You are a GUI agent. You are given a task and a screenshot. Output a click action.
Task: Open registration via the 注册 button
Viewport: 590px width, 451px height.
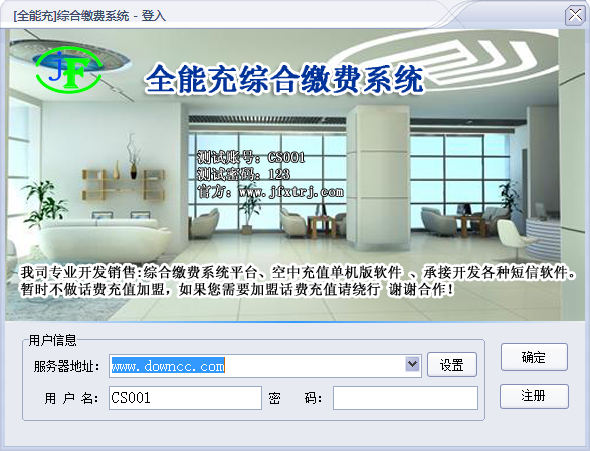point(534,396)
